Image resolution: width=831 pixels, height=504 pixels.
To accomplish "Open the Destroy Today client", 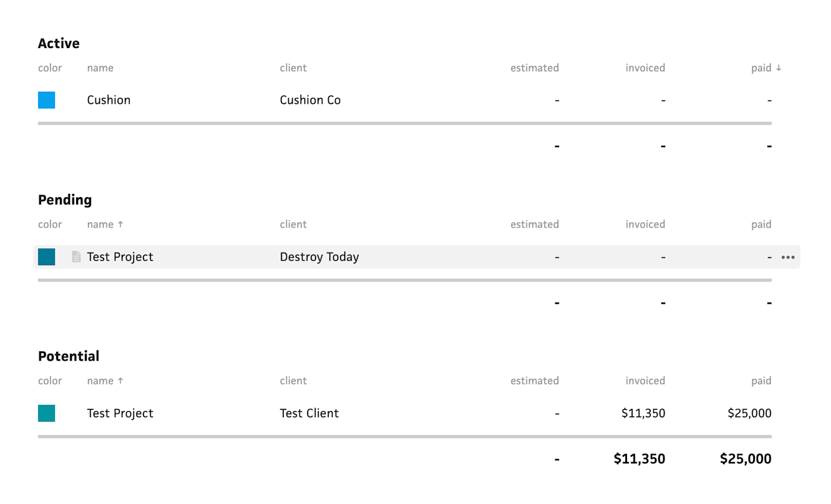I will point(319,257).
